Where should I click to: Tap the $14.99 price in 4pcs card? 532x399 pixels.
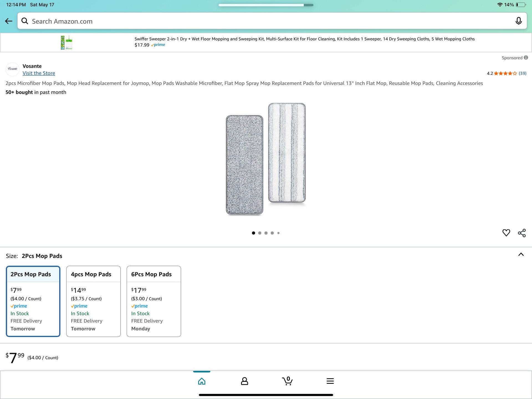78,290
